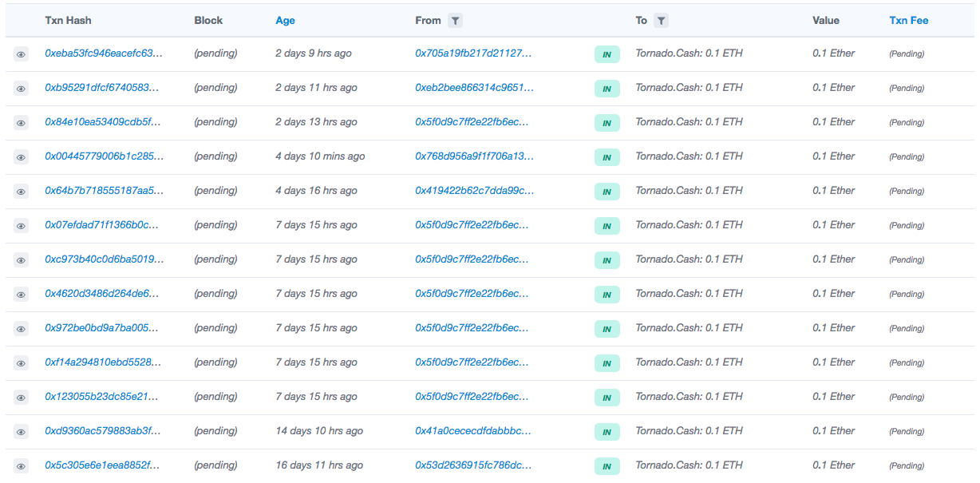Screen dimensions: 980x483
Task: Click the "2 days 13 hrs ago" age text
Action: click(x=316, y=122)
